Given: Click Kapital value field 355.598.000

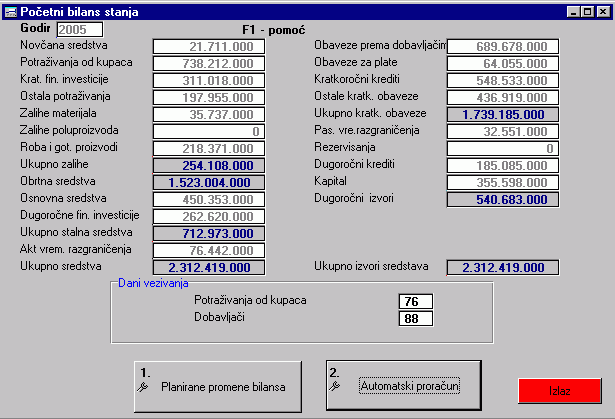Looking at the screenshot, I should (503, 182).
